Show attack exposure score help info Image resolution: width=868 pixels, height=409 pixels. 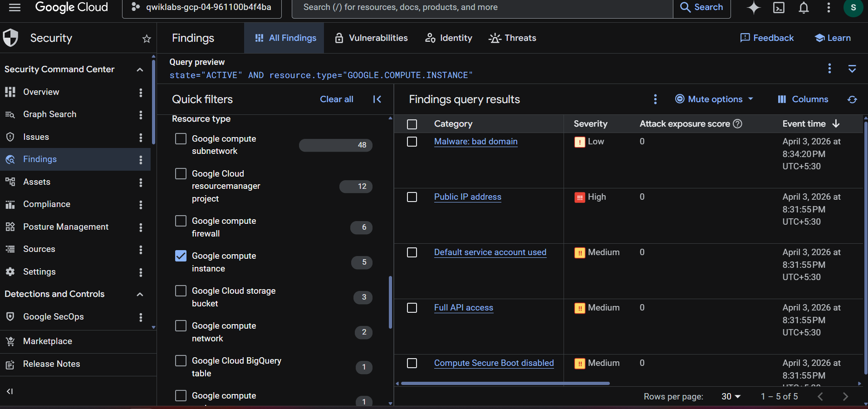coord(738,123)
